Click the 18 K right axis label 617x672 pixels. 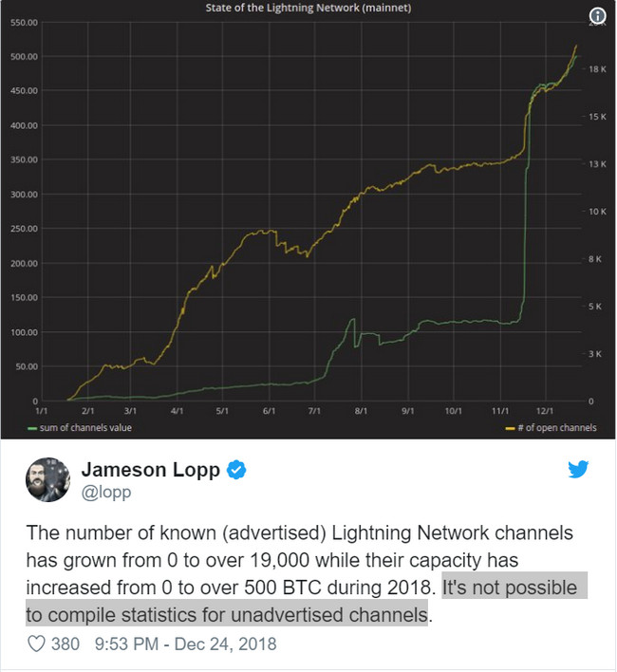pos(597,69)
